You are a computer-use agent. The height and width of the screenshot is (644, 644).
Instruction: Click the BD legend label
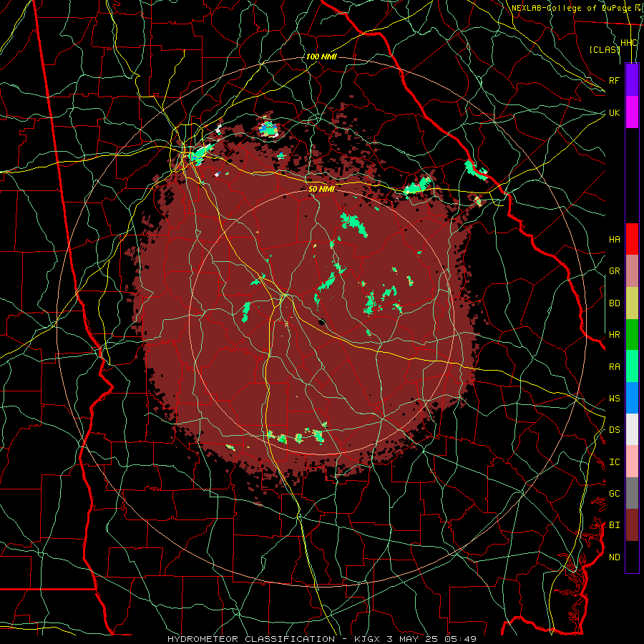[615, 303]
